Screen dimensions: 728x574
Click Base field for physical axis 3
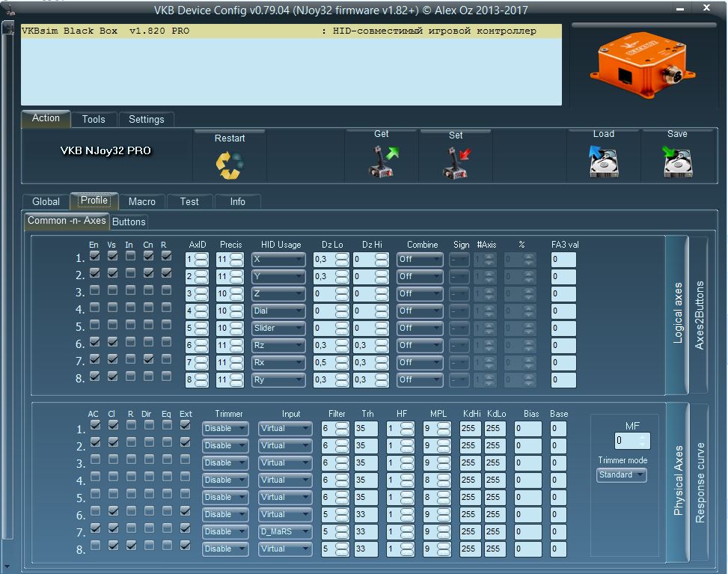pyautogui.click(x=559, y=463)
